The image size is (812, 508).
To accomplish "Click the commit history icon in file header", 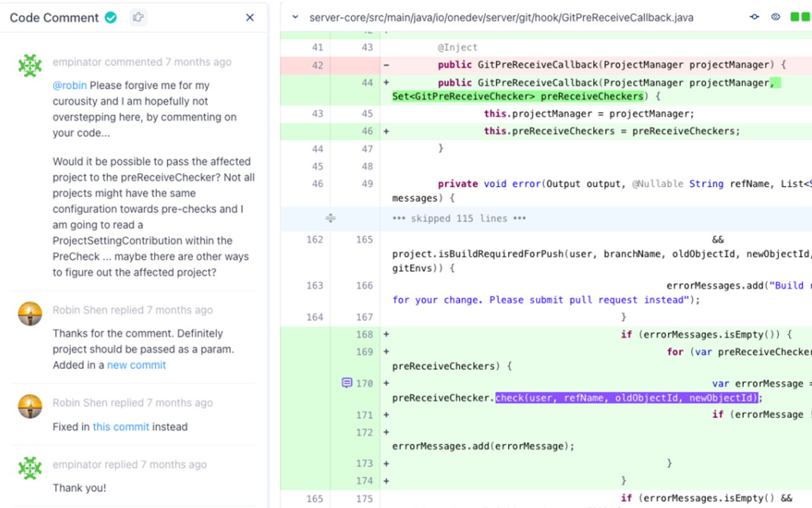I will click(755, 17).
